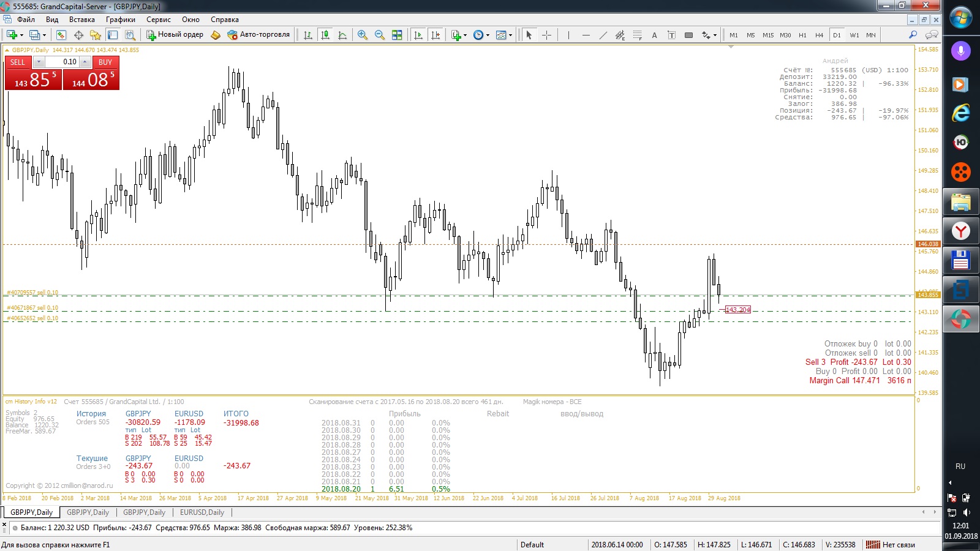Show the Market Watch window

pos(61,35)
